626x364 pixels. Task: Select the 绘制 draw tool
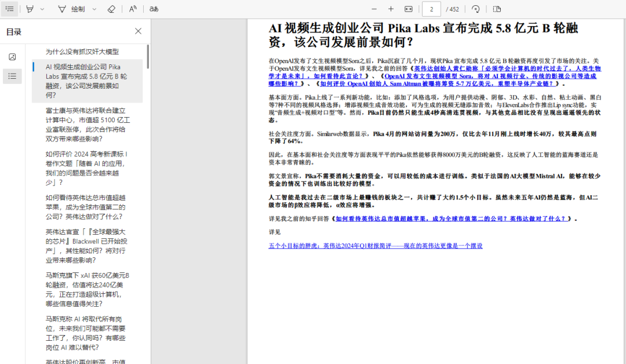coord(71,9)
